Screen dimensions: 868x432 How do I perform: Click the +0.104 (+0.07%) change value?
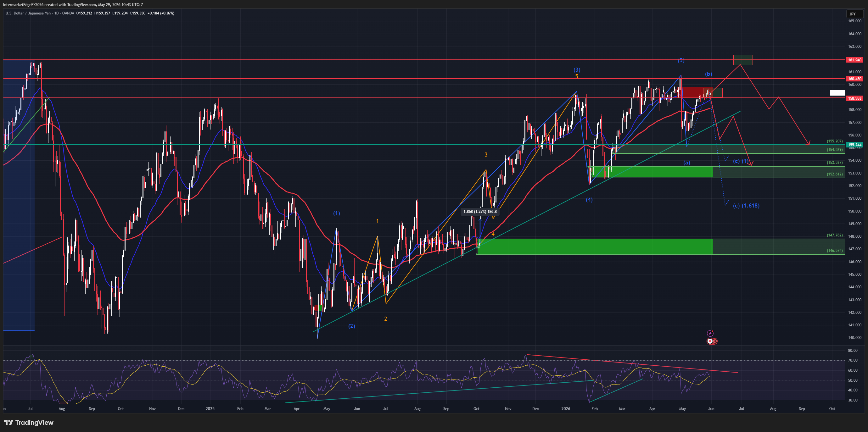[161, 13]
